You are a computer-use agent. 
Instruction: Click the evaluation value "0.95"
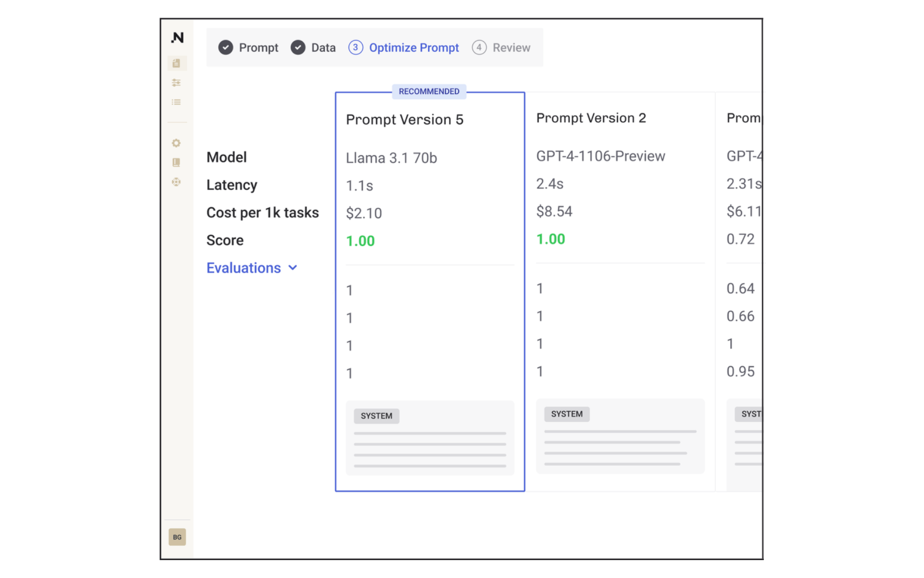pyautogui.click(x=741, y=372)
